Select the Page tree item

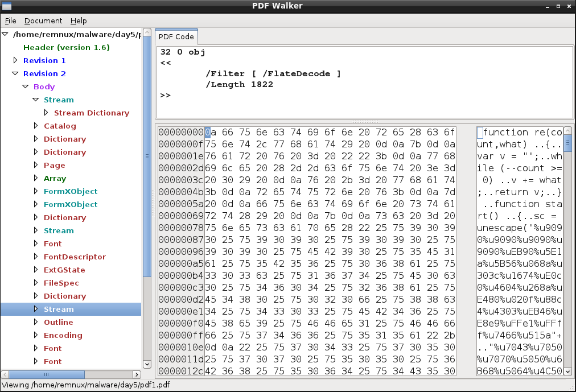(x=54, y=165)
